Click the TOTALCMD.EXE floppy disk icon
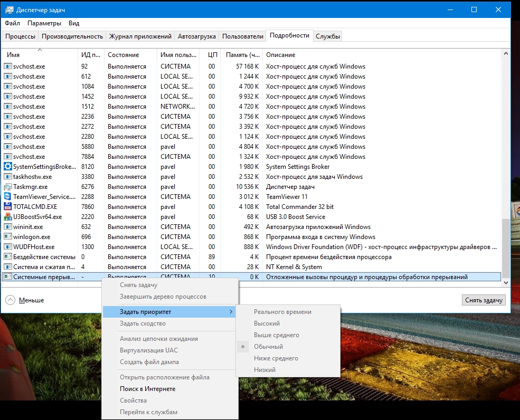The width and height of the screenshot is (520, 420). (7, 207)
